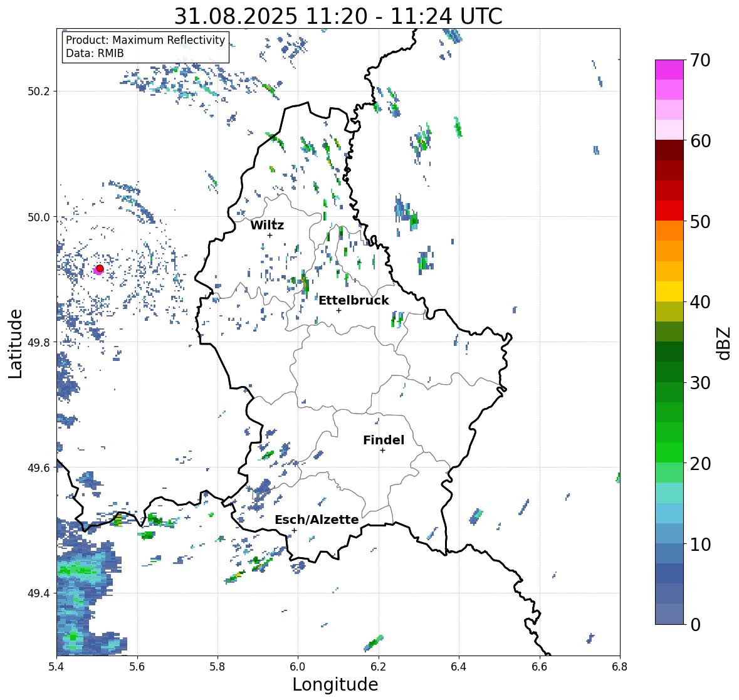The width and height of the screenshot is (739, 700).
Task: Click the plus marker below Wiltz
Action: 270,235
